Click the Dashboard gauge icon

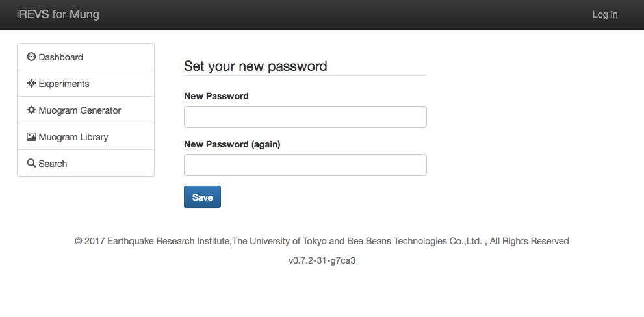pos(31,57)
